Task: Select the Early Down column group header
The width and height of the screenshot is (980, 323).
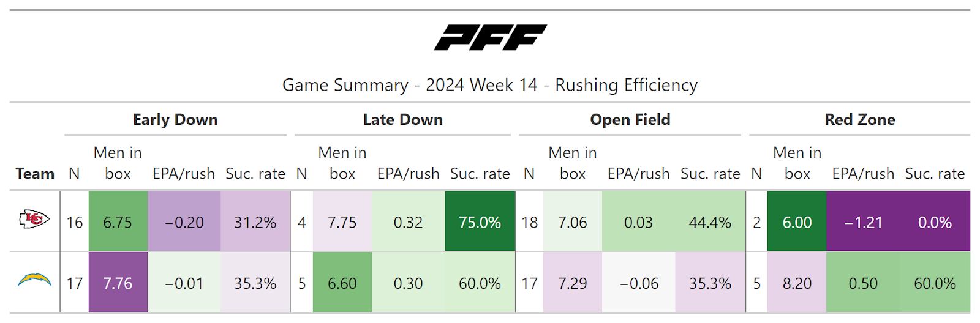Action: 175,120
